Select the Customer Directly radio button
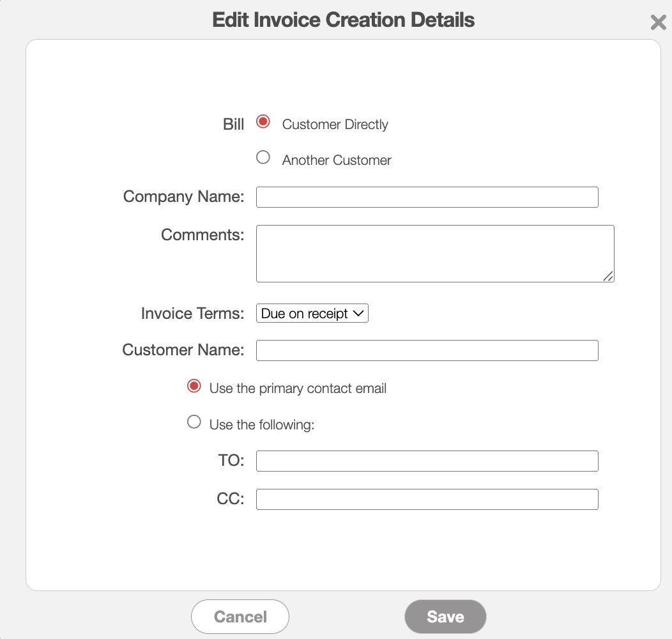Viewport: 672px width, 639px height. coord(263,121)
